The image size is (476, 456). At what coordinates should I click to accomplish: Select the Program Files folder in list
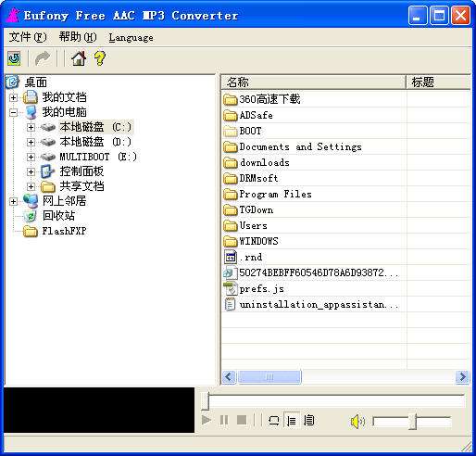[x=275, y=194]
